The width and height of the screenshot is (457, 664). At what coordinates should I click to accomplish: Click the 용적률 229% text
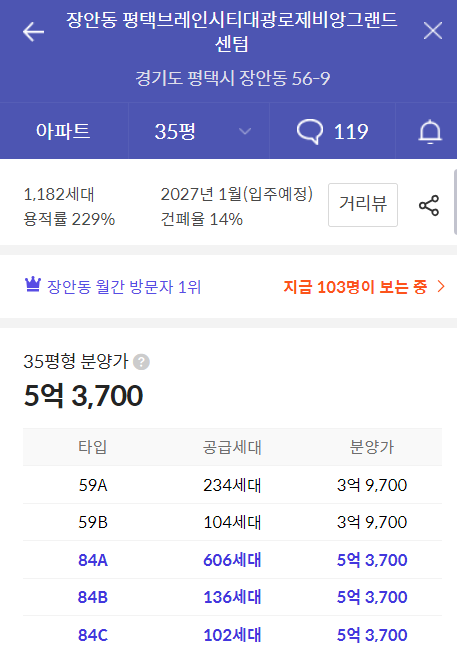point(69,219)
